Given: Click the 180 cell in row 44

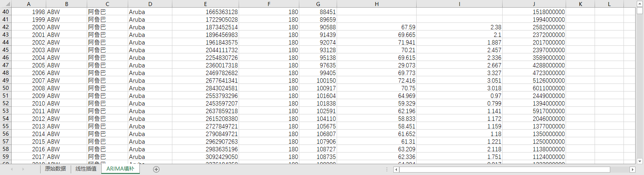Looking at the screenshot, I should (269, 43).
